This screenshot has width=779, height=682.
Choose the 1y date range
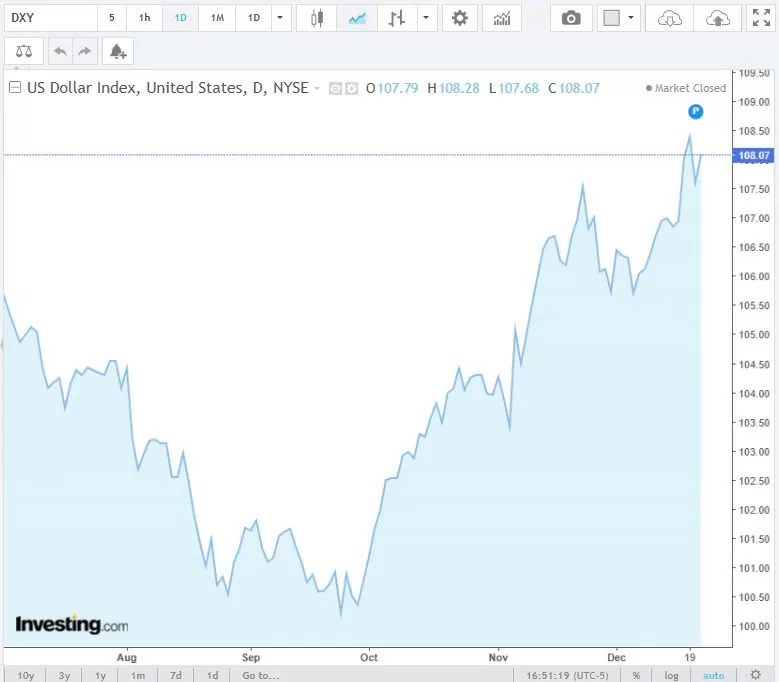[100, 675]
